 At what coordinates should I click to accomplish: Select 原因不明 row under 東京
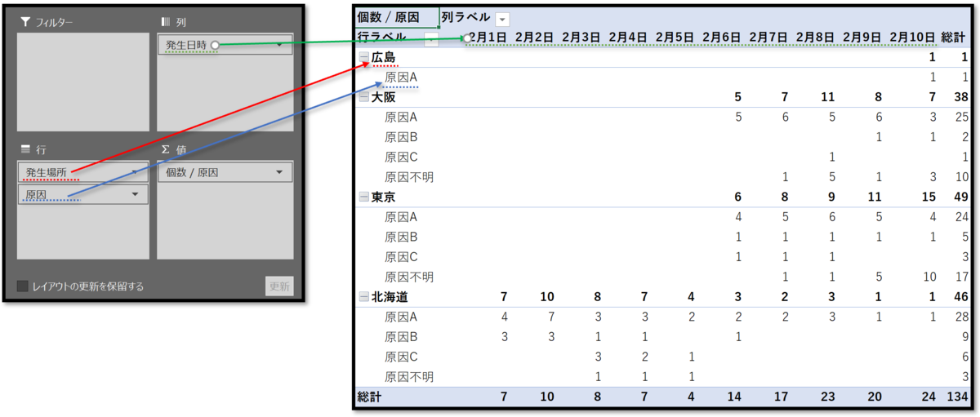coord(409,277)
